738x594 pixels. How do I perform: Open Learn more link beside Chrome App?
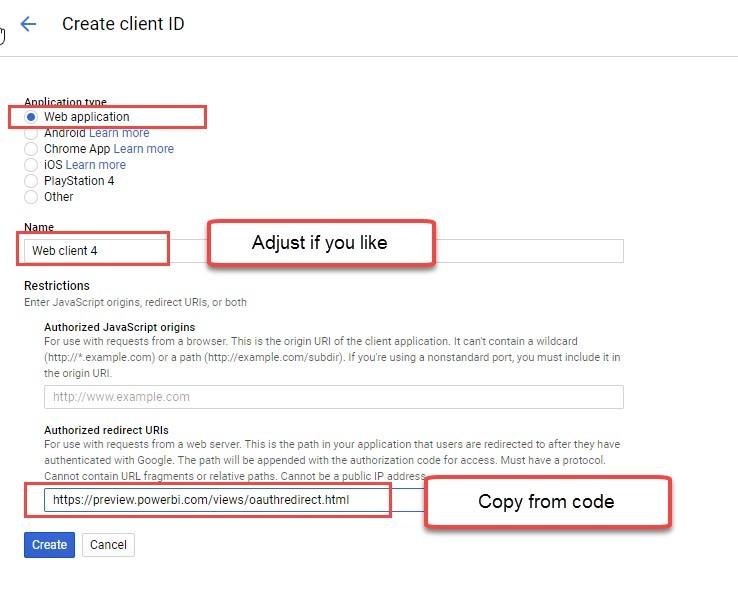144,149
